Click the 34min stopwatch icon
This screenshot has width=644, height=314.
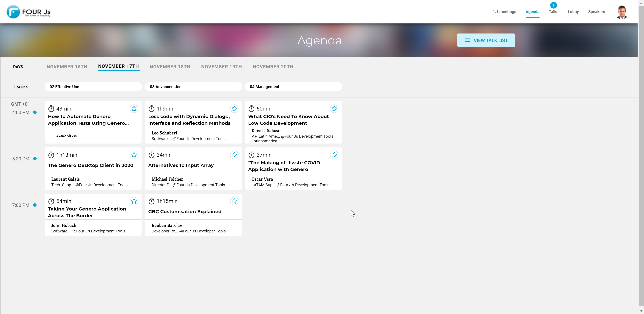point(151,155)
